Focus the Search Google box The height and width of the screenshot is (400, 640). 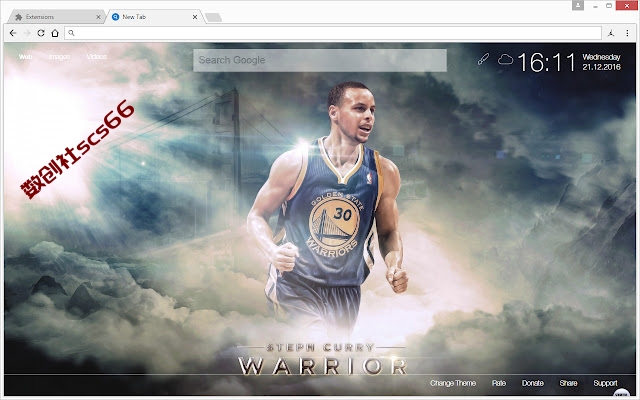coord(320,60)
